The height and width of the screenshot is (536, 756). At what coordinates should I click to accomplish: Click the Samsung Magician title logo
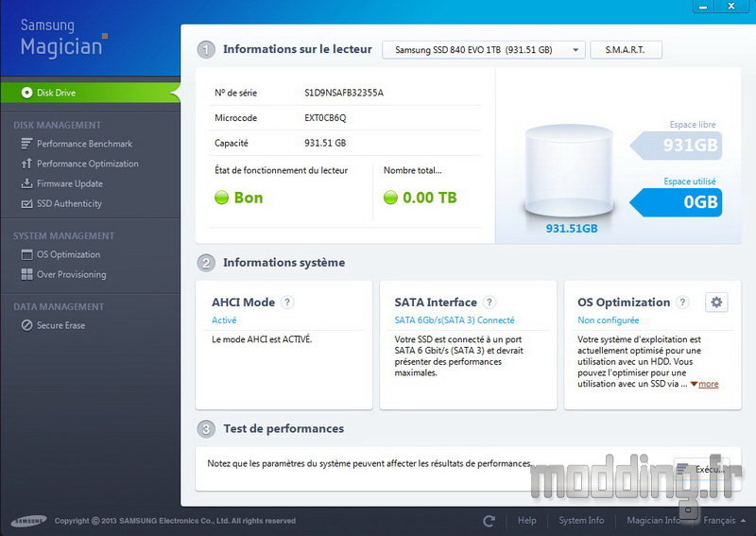coord(63,38)
